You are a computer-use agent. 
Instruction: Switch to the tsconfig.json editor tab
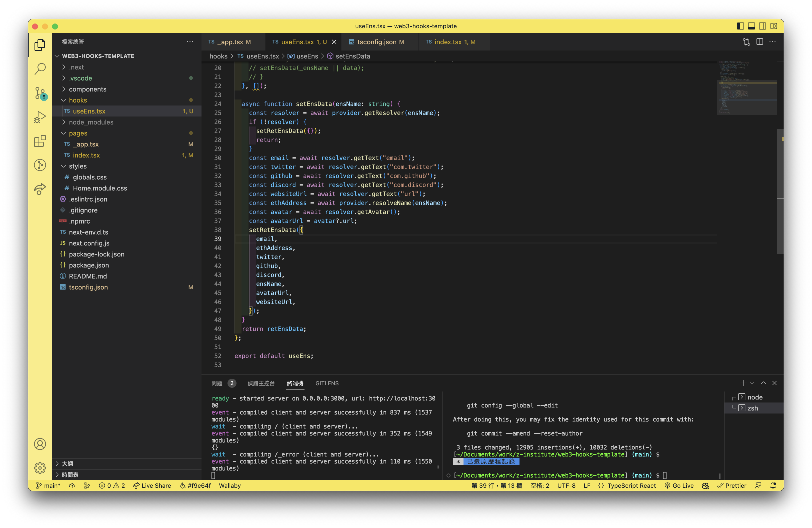point(376,42)
